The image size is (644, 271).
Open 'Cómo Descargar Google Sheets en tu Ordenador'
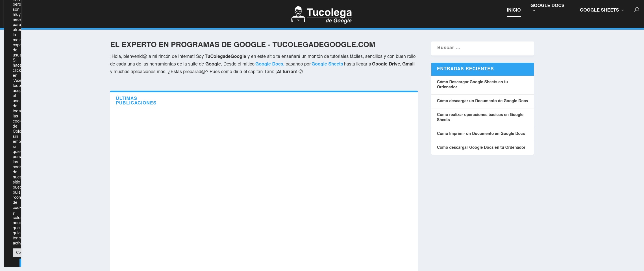472,84
